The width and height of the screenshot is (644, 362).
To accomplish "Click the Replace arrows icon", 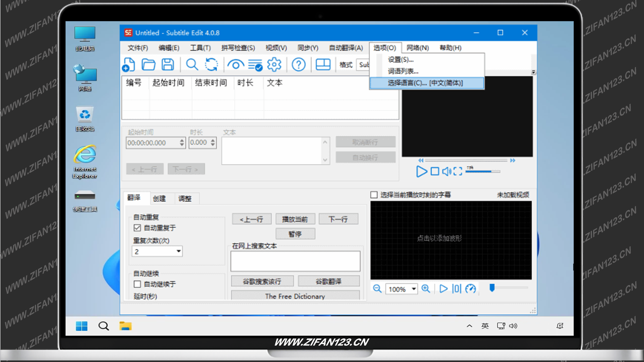I will point(211,65).
